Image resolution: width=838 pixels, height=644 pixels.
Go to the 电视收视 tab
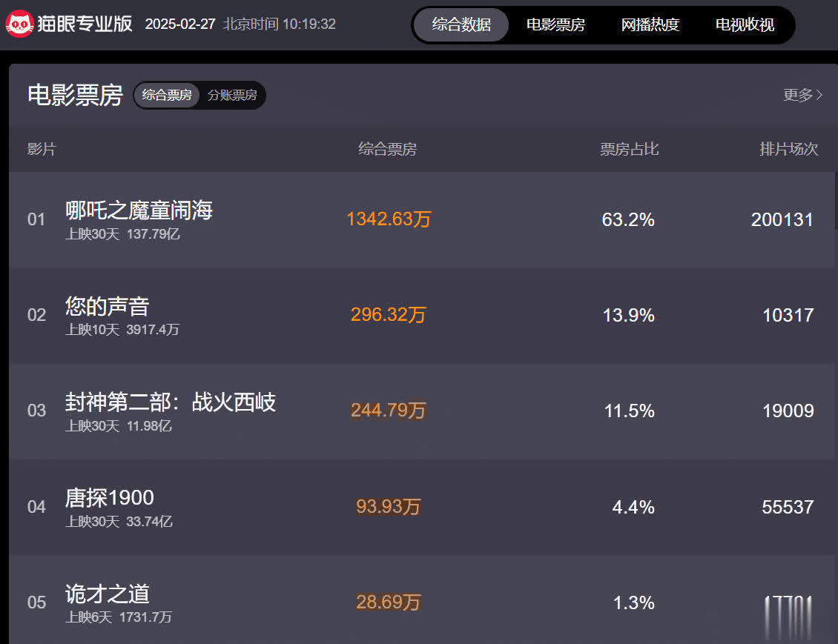click(x=745, y=24)
